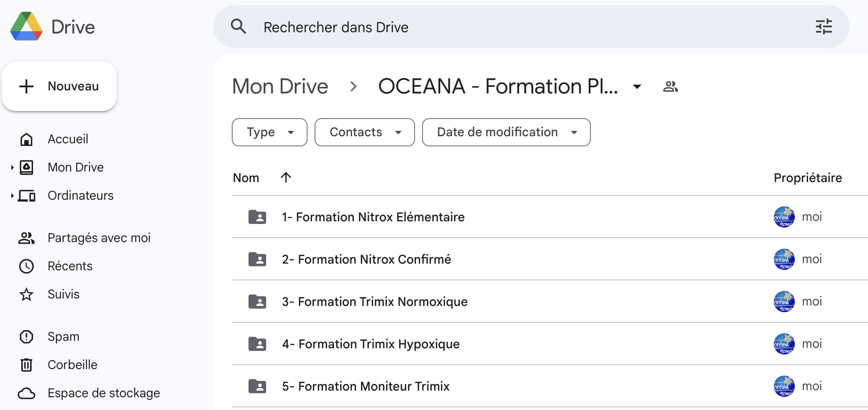Select row 4- Formation Trimix Hypoxique
868x410 pixels.
(550, 344)
